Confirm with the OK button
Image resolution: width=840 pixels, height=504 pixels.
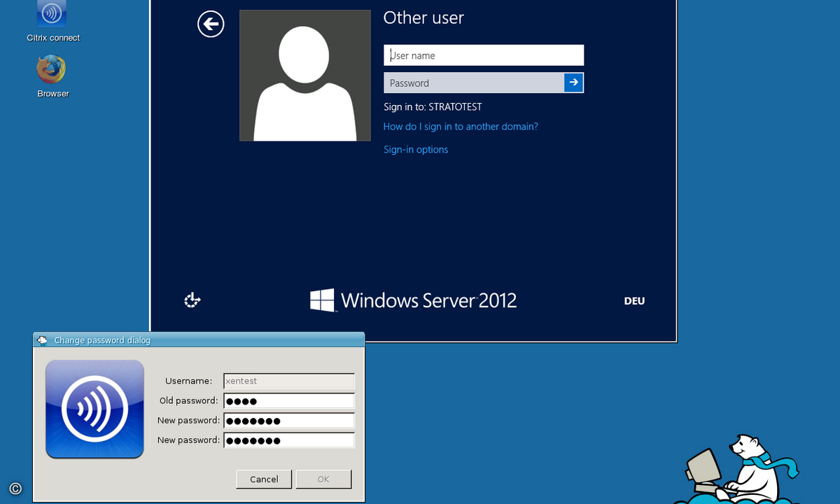click(323, 479)
